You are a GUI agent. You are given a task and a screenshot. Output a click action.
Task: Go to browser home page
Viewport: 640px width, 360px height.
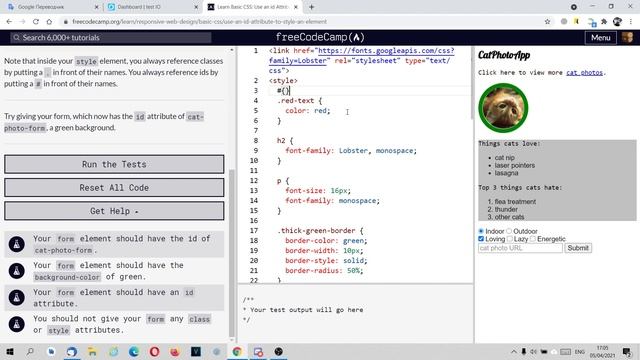[49, 22]
